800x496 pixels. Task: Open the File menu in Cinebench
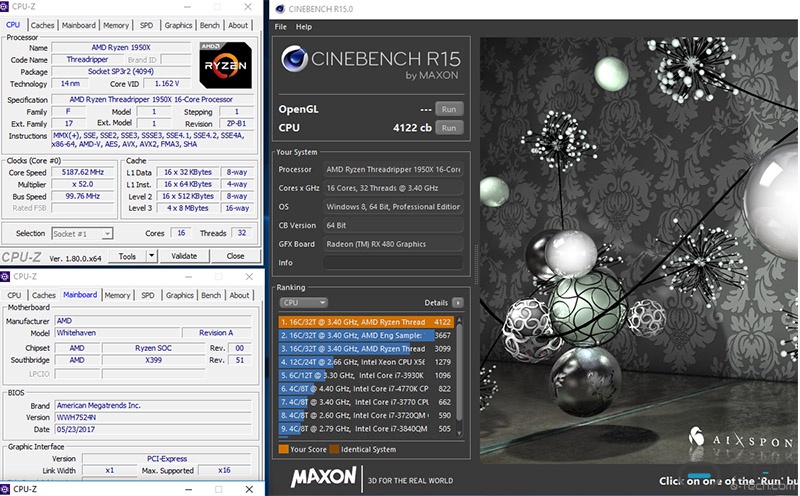280,26
